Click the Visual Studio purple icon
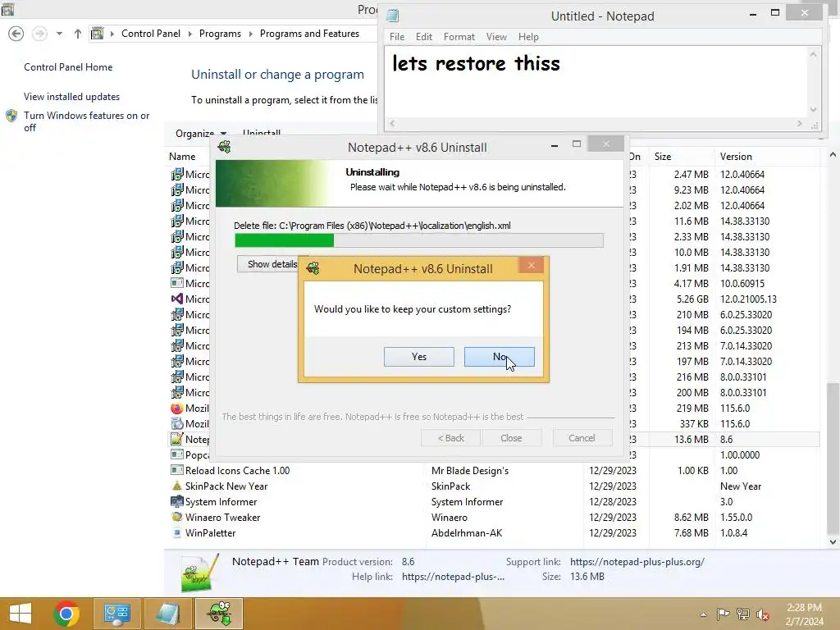840x630 pixels. 177,299
